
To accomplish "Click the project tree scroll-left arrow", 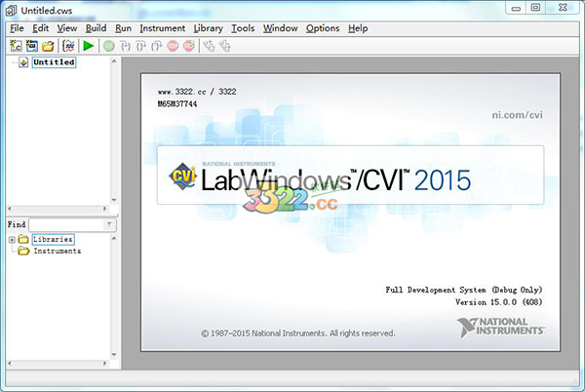I will 10,209.
